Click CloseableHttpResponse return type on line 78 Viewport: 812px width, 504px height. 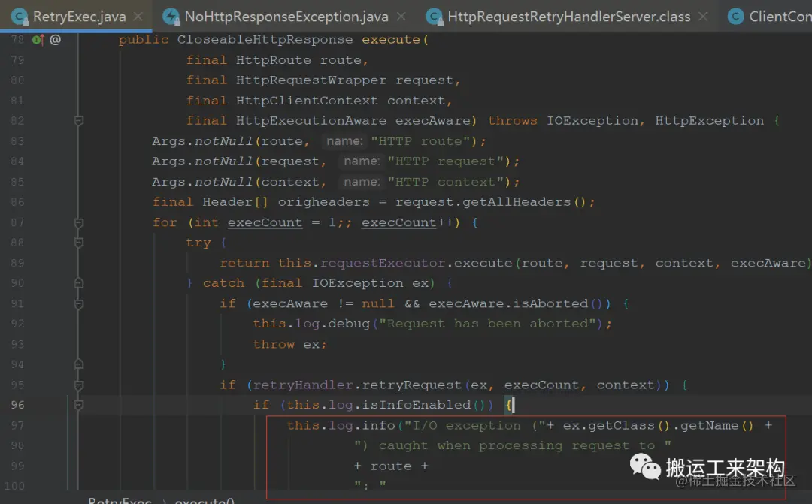(x=265, y=39)
